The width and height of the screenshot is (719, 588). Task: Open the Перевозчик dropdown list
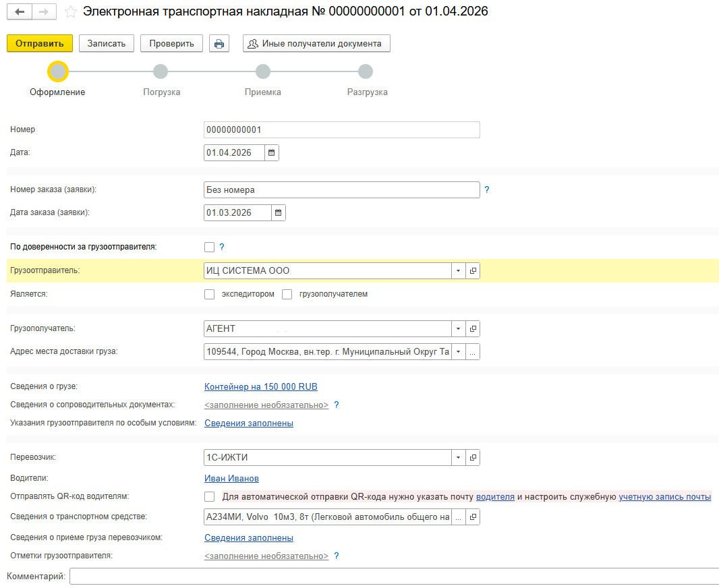point(458,459)
